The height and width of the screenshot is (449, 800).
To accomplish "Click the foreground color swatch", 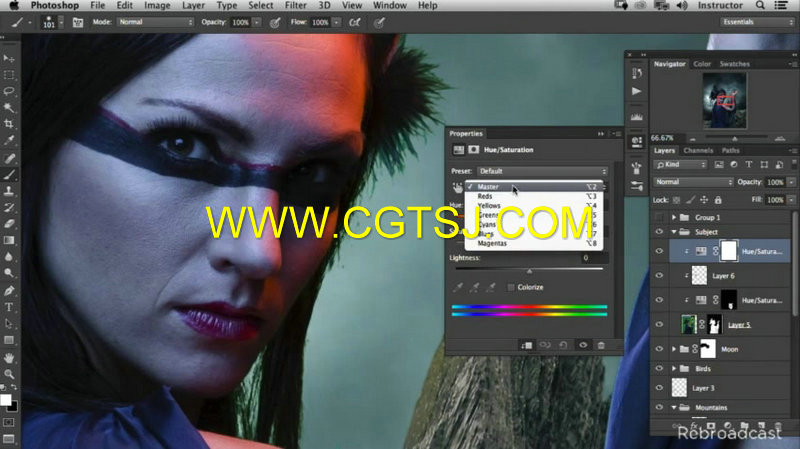I will 6,400.
